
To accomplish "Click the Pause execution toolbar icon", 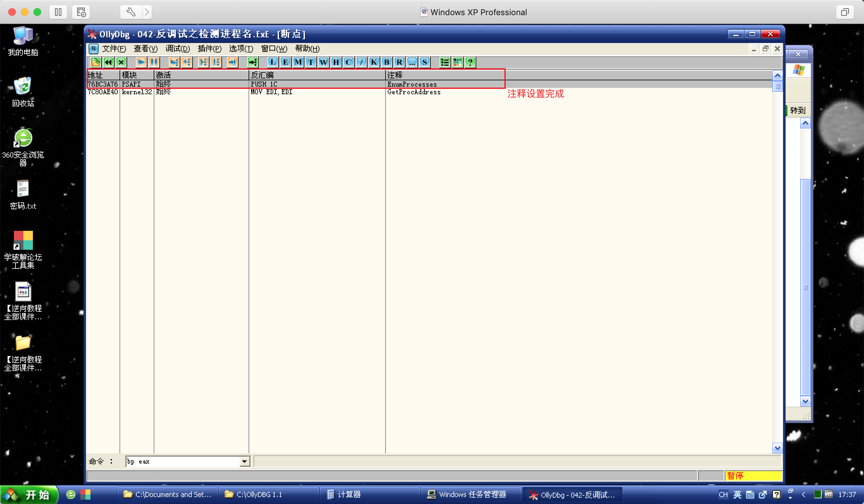I will [x=154, y=62].
